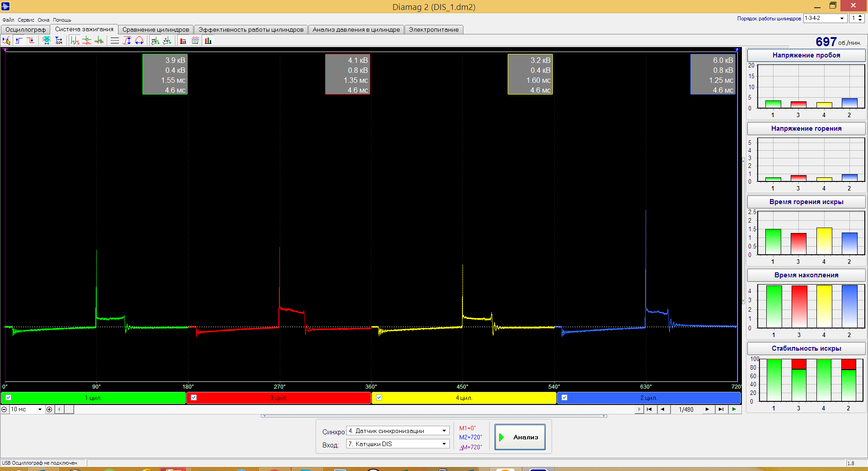Switch to Анализ давления в цилиндре tab
The width and height of the screenshot is (868, 471).
click(x=356, y=29)
